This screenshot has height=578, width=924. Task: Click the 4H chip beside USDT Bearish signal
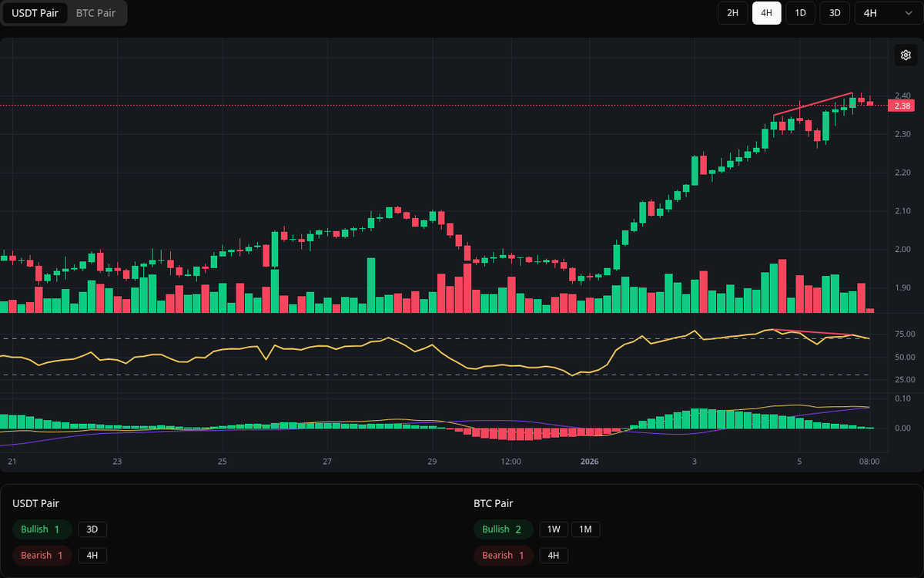(x=92, y=555)
